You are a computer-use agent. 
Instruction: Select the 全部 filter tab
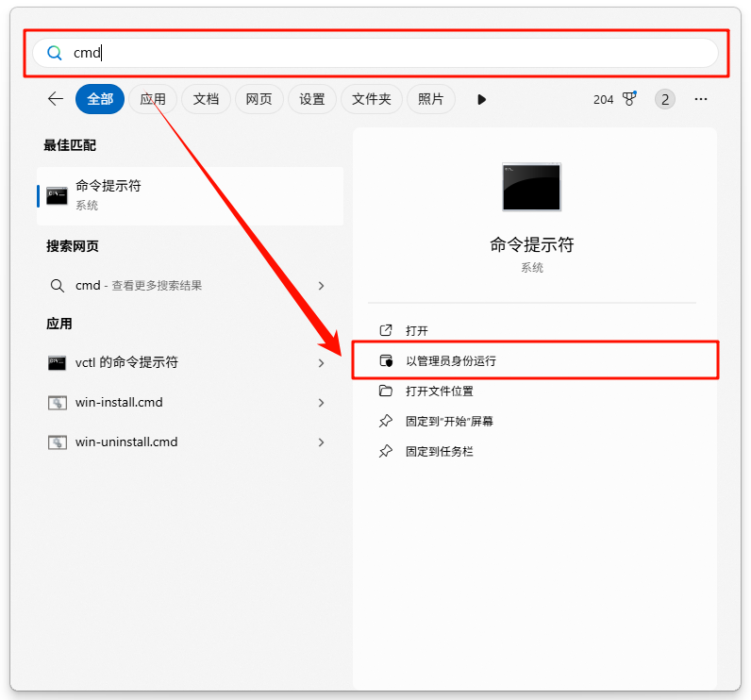point(100,99)
